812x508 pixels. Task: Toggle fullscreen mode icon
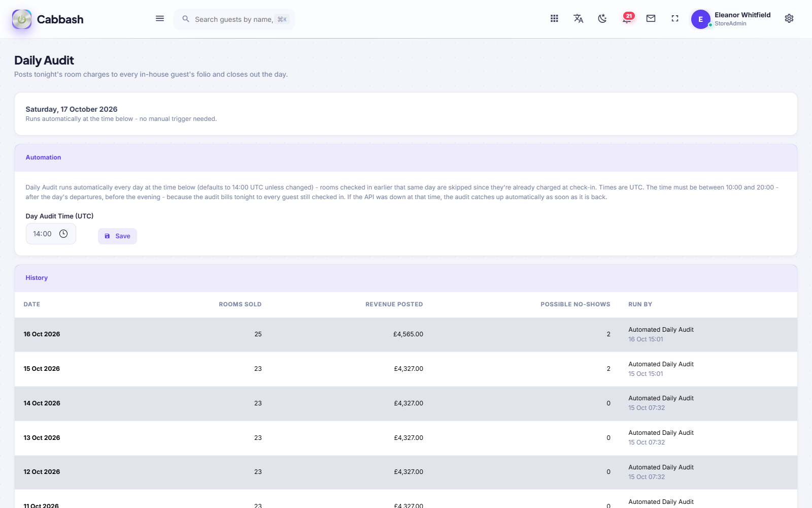click(675, 18)
